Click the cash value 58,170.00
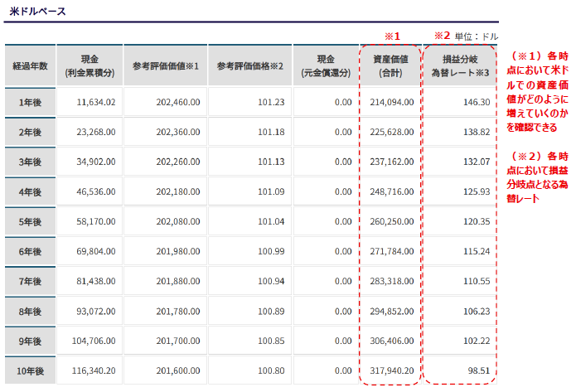The height and width of the screenshot is (392, 576). (96, 221)
